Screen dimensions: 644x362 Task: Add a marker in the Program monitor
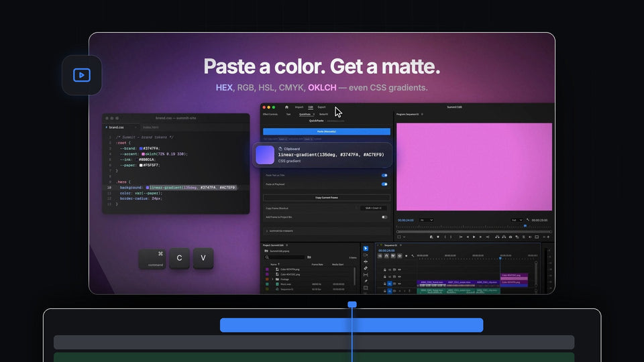(438, 237)
